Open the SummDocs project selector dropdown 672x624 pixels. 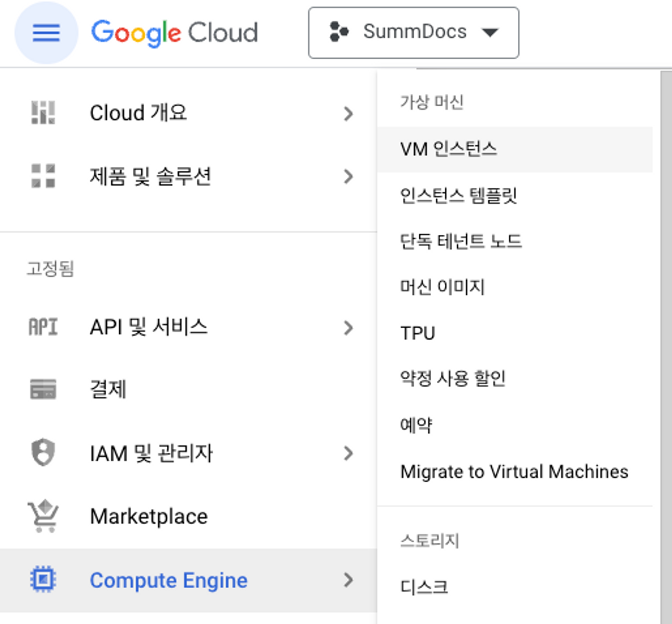(x=413, y=33)
